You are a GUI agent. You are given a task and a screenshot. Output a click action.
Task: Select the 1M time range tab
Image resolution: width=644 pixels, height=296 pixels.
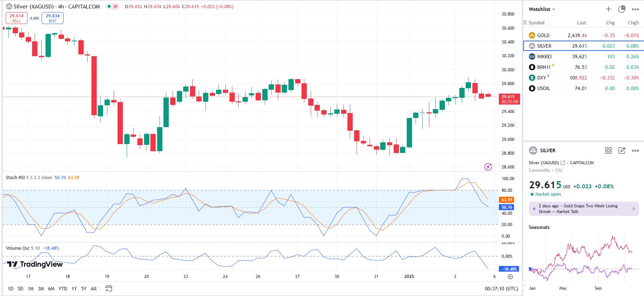(x=31, y=289)
